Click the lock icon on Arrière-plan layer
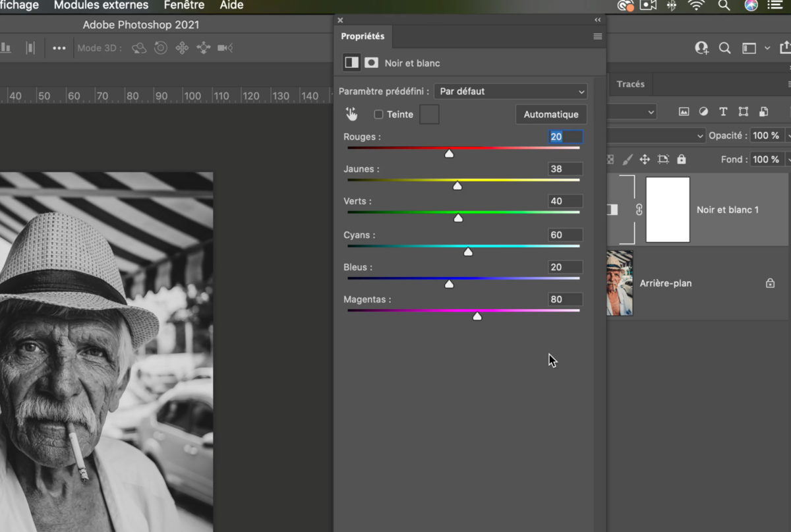Image resolution: width=791 pixels, height=532 pixels. [770, 283]
